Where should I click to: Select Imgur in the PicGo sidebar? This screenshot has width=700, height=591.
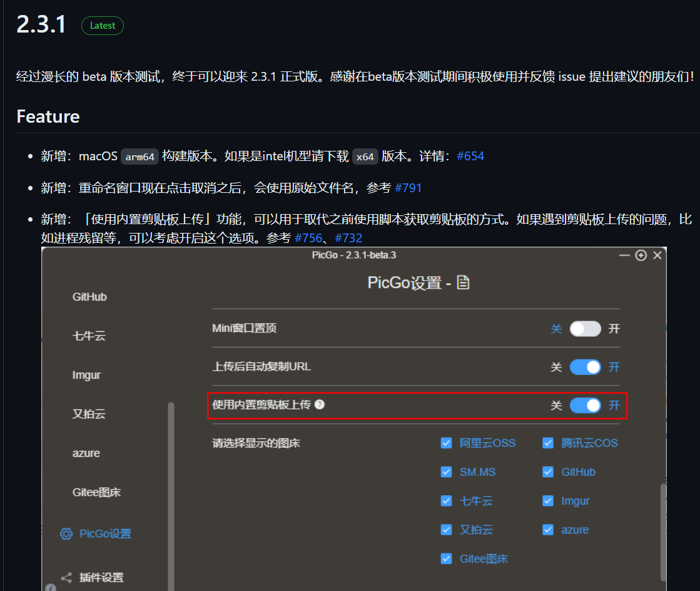click(x=86, y=375)
